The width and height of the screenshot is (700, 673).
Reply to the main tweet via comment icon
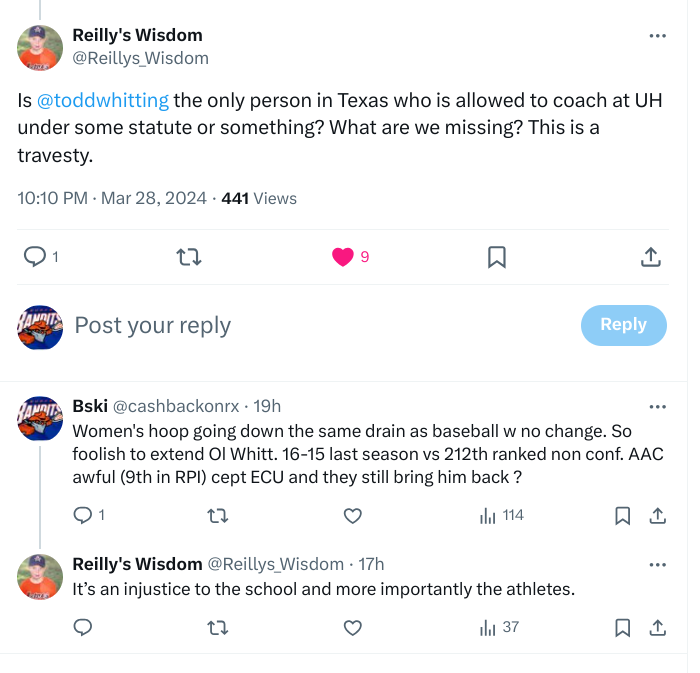[35, 257]
